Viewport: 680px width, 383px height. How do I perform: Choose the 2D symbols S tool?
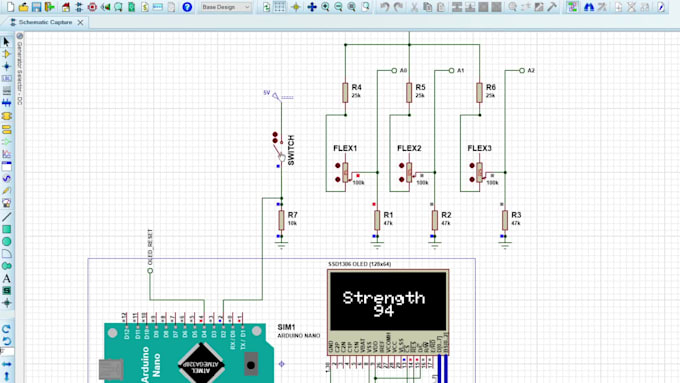(x=7, y=291)
